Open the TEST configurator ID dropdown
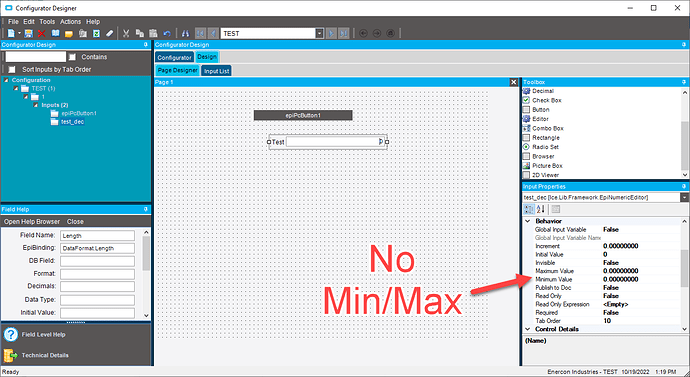Screen dimensions: 690x377 319,33
